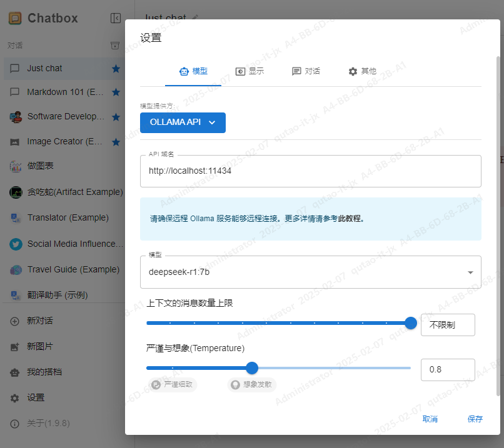The image size is (504, 448).
Task: Click the 翻译助手 (示例) icon
Action: click(x=16, y=295)
